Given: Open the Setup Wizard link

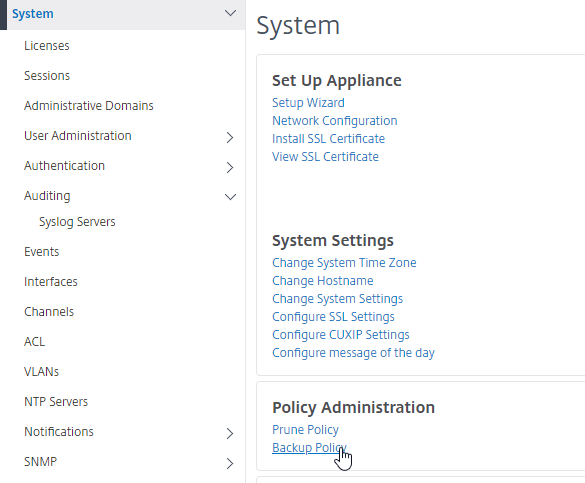Looking at the screenshot, I should click(308, 103).
